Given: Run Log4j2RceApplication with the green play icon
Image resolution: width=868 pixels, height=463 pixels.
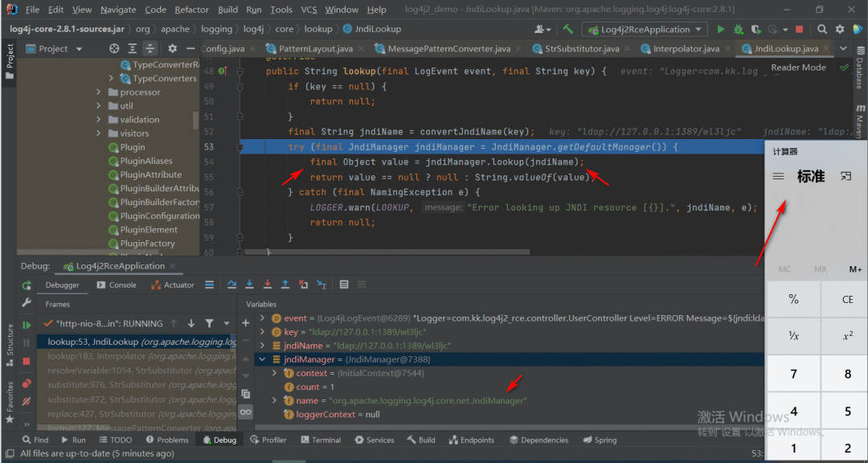Looking at the screenshot, I should pyautogui.click(x=720, y=30).
